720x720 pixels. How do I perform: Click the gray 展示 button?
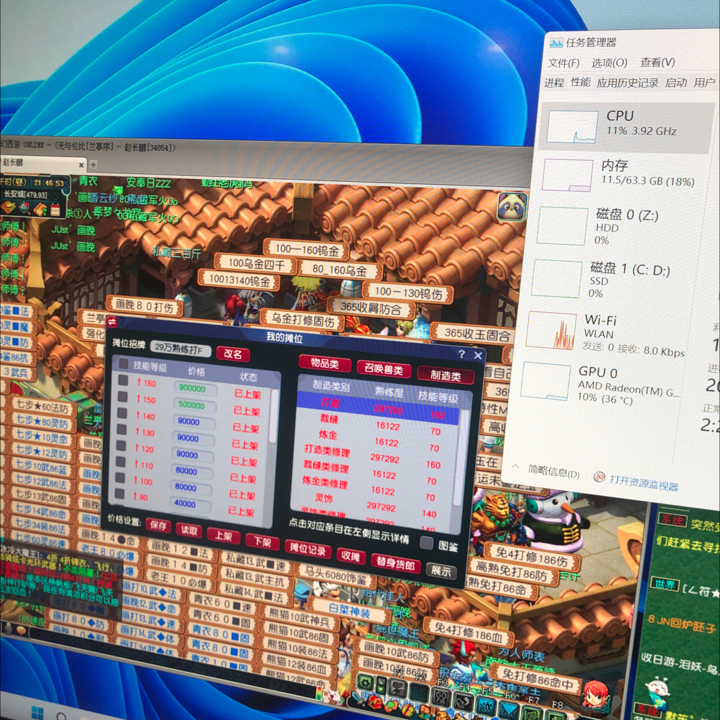click(x=441, y=571)
